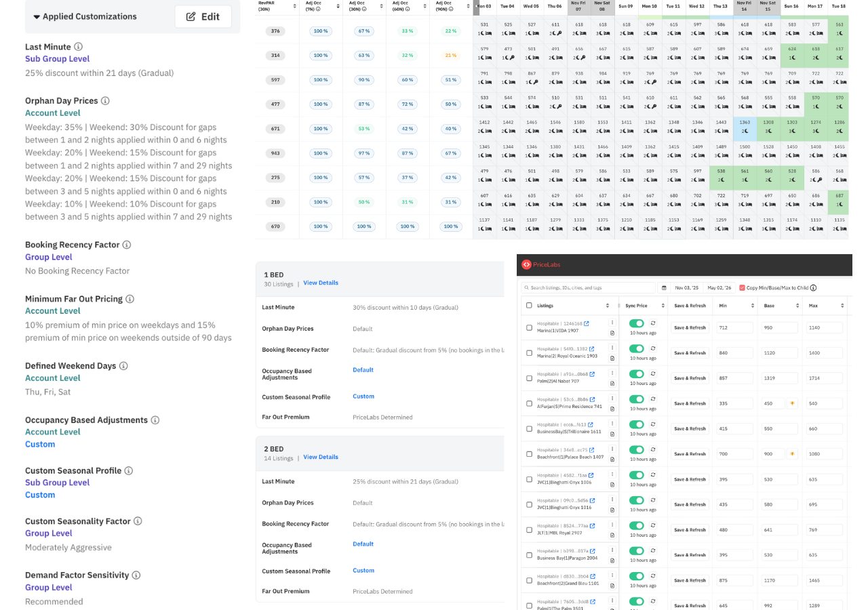Open the kebab menu for AlFurjan Prime Residence 741
Viewport: 868px width, 610px height.
point(612,398)
